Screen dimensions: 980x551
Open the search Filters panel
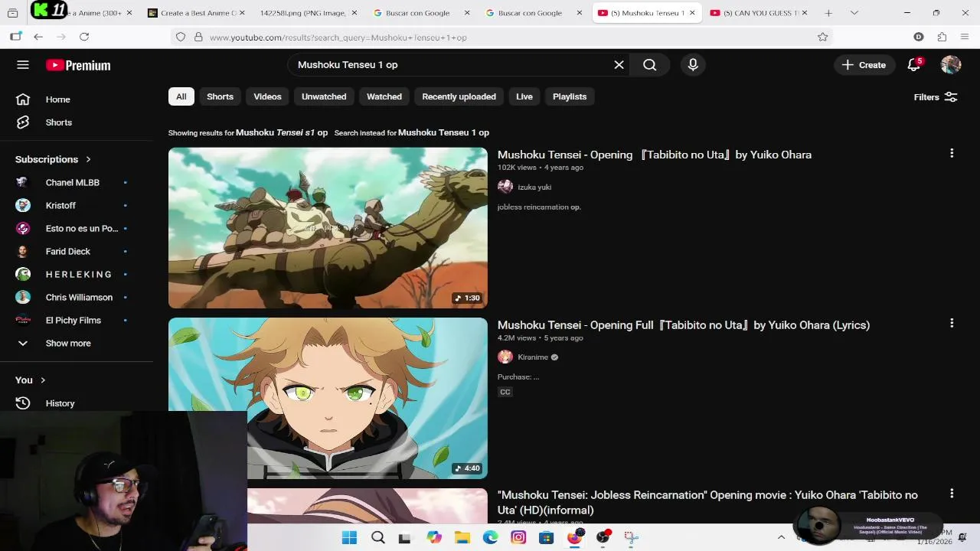tap(935, 97)
